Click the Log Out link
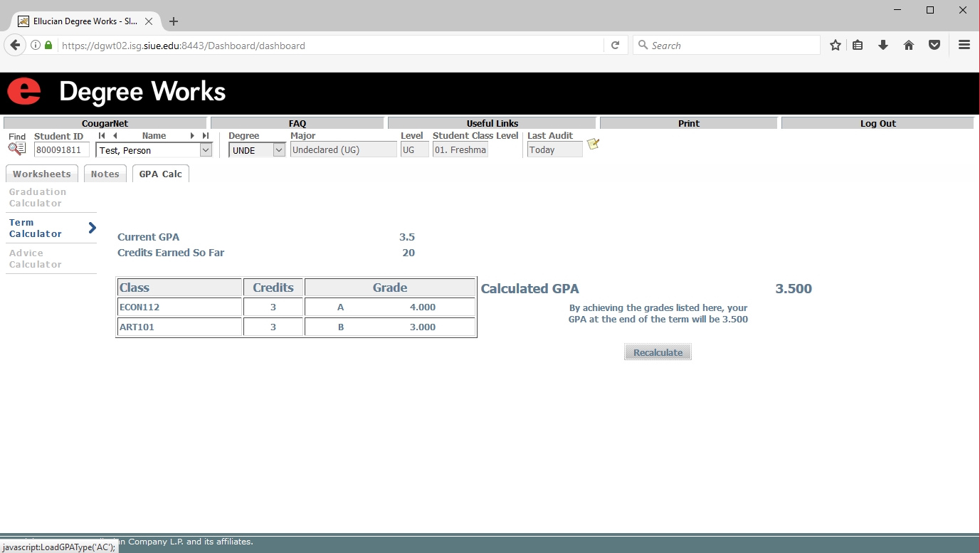The height and width of the screenshot is (553, 980). click(878, 123)
